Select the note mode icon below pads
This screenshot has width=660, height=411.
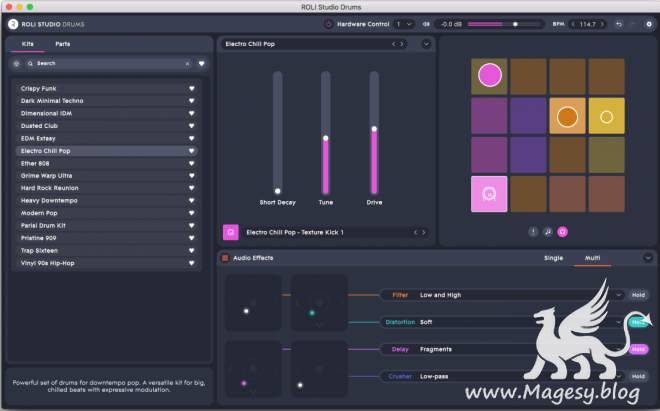coord(548,232)
